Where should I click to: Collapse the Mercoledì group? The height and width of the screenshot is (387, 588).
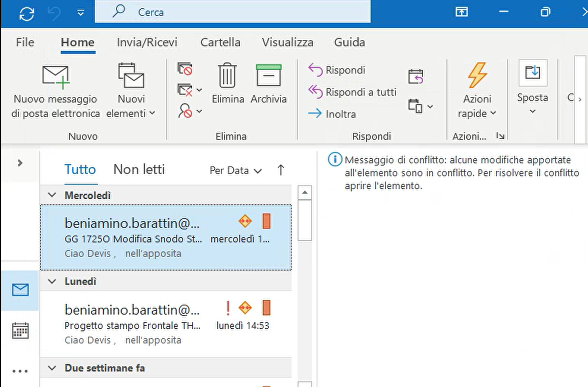52,195
